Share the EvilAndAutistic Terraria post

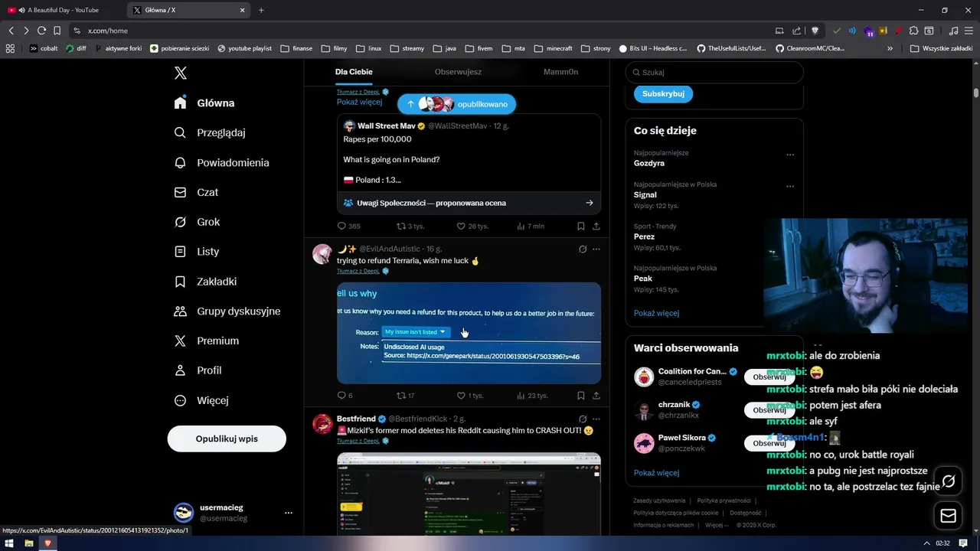tap(596, 396)
